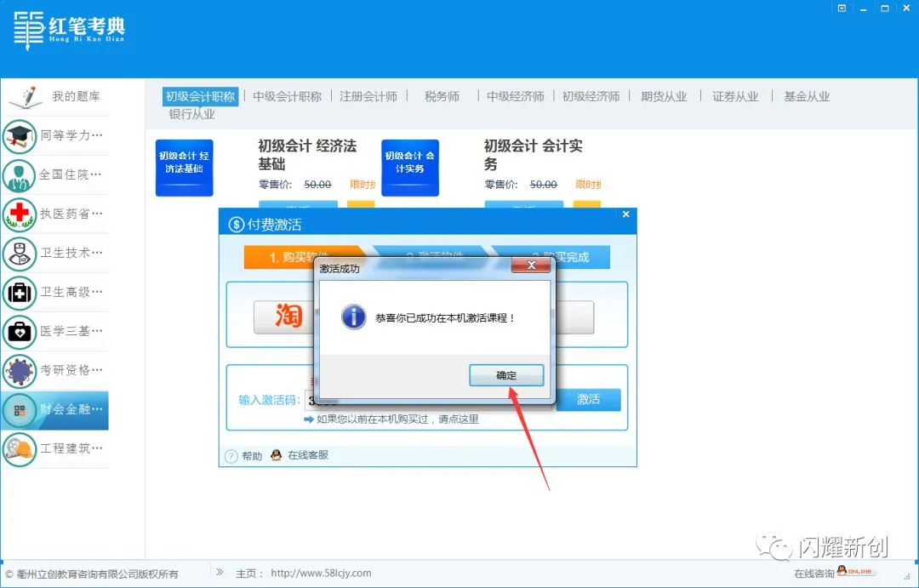Switch to the 初级经济师 tab
The width and height of the screenshot is (919, 588).
click(x=591, y=96)
